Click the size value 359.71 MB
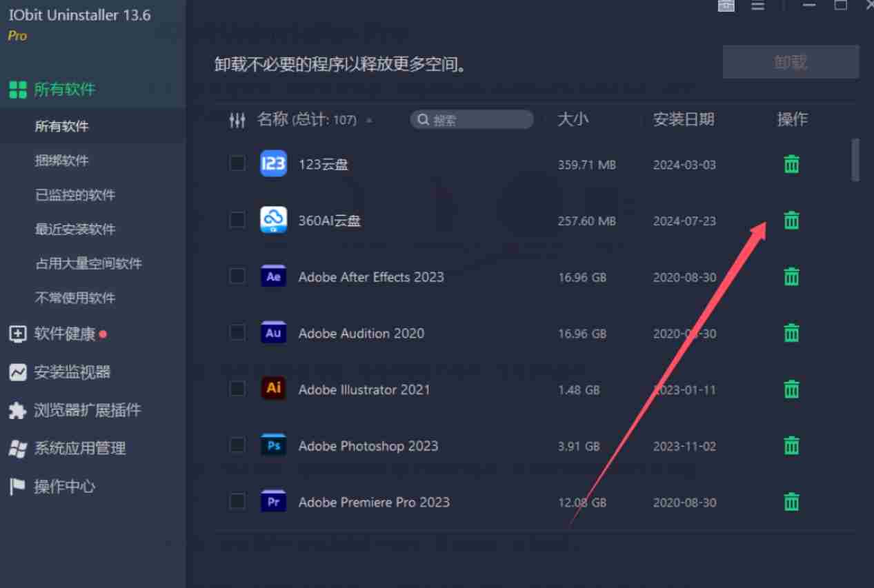 [x=587, y=165]
